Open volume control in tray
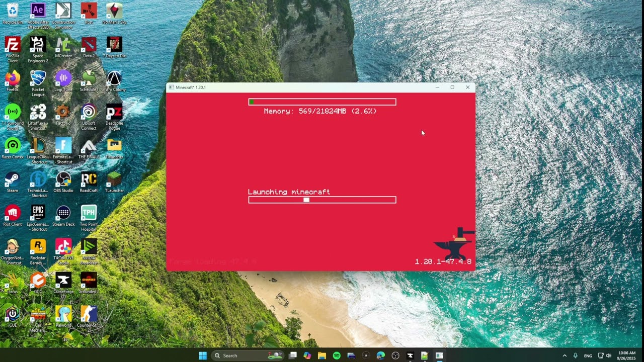Viewport: 644px width, 362px height. 608,355
